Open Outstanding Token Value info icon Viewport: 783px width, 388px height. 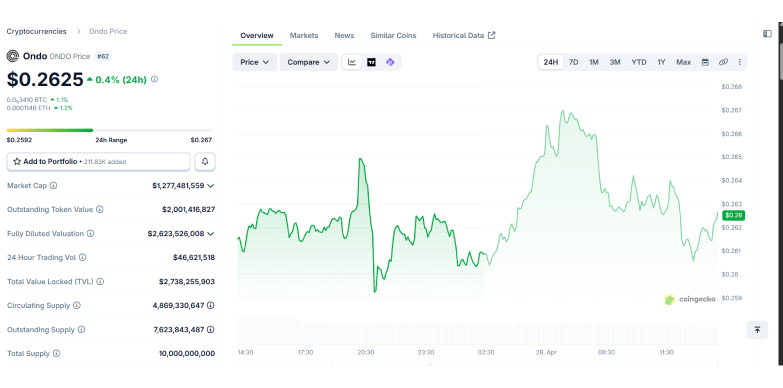click(x=100, y=209)
